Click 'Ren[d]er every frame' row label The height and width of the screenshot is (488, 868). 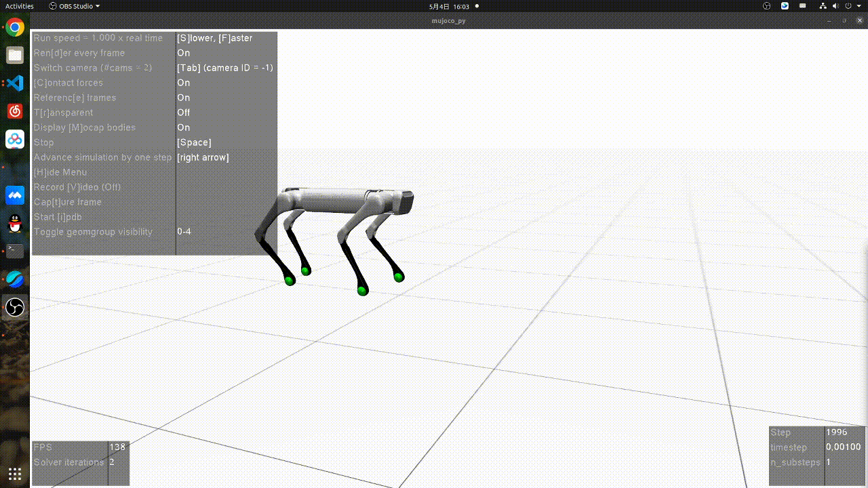pos(79,53)
